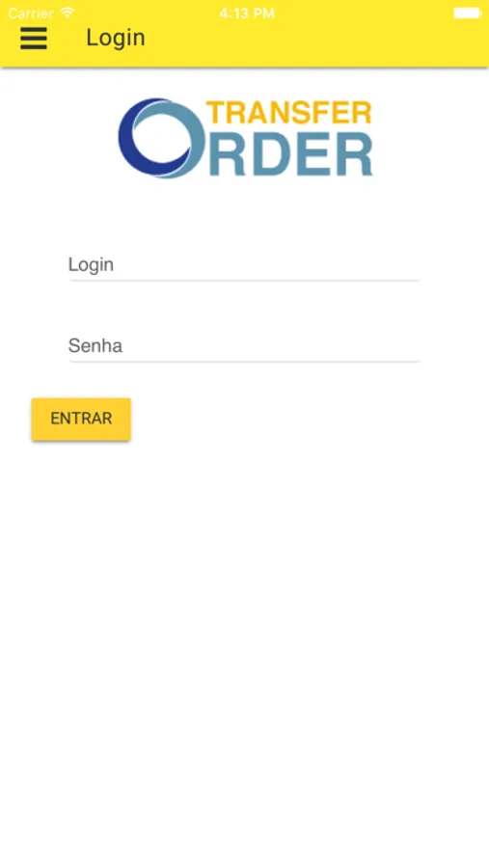Click the underline beneath the Senha field

[244, 362]
